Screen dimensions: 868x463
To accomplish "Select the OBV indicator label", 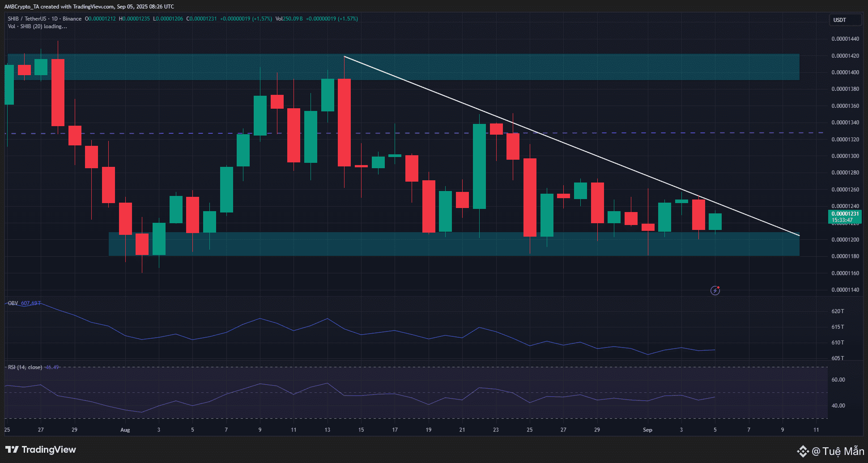I will (x=13, y=303).
